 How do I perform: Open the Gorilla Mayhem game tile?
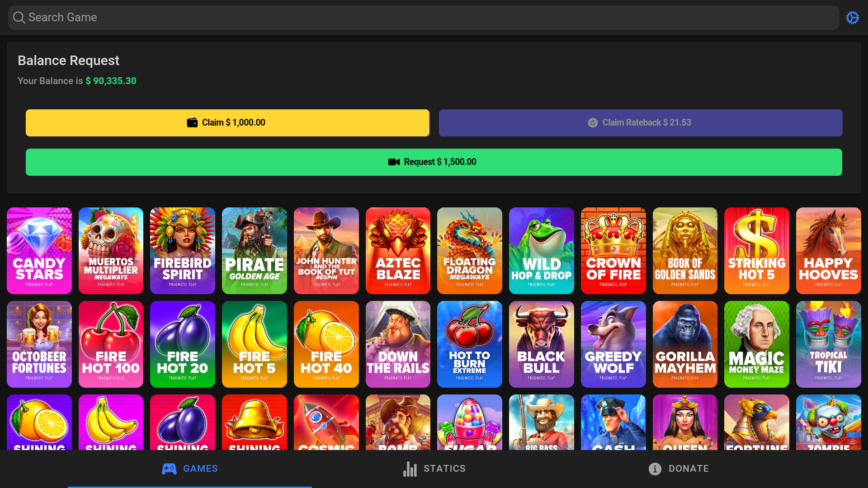pos(685,344)
